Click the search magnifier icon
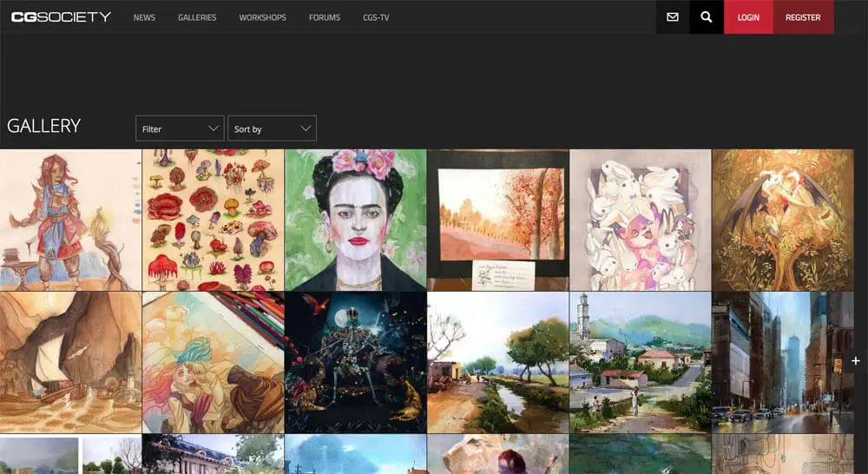Screen dimensions: 868x474 707,17
